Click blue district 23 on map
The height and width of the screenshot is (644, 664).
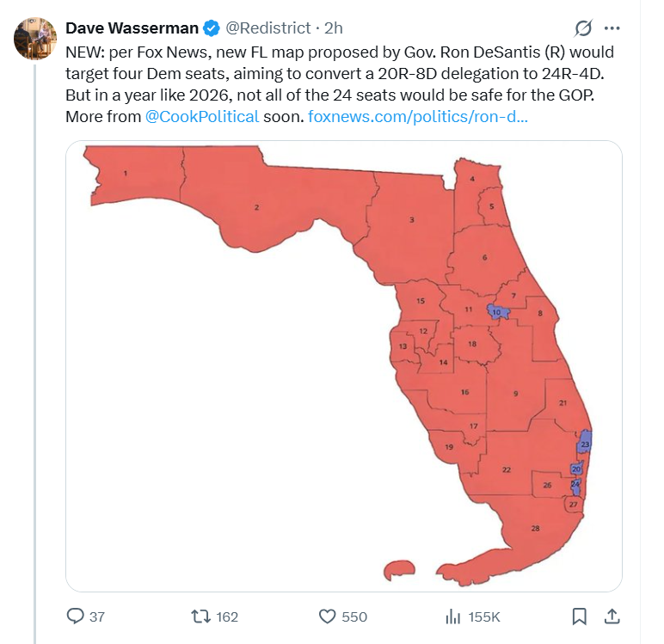(x=585, y=443)
